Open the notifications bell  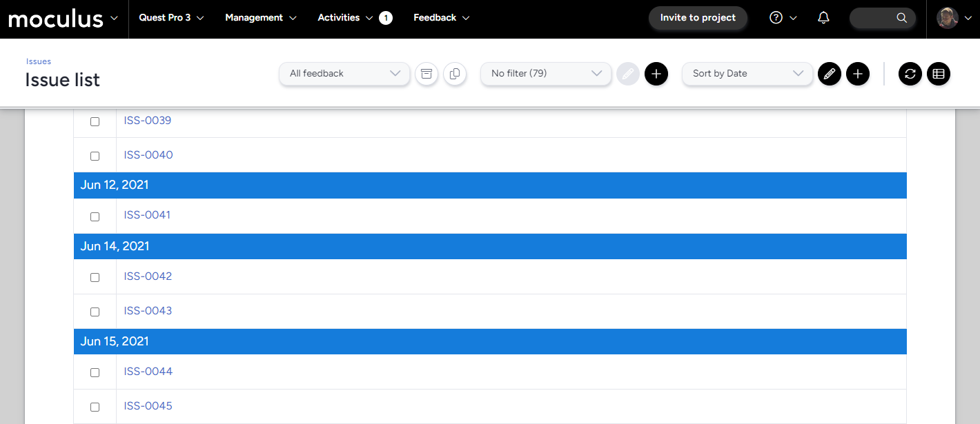coord(823,18)
